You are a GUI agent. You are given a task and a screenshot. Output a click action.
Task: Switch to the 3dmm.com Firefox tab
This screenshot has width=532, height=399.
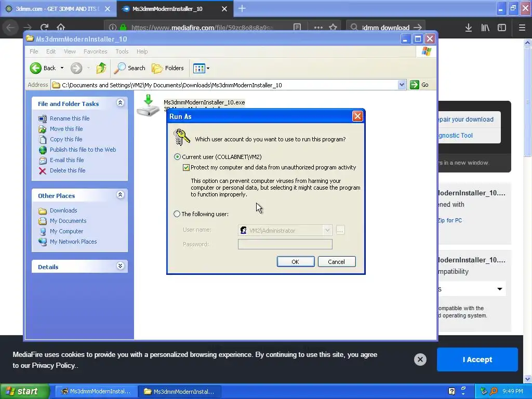coord(58,9)
